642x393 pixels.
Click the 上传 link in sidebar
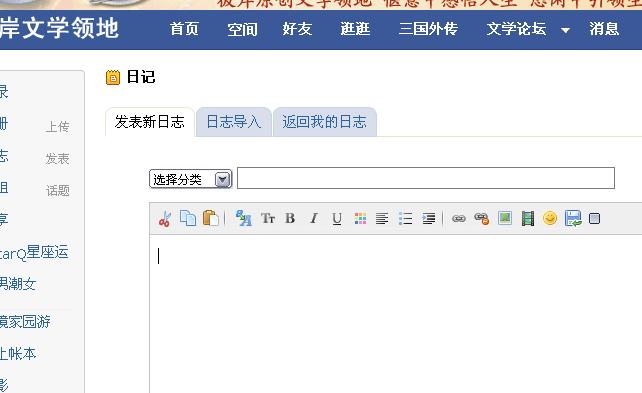click(57, 127)
